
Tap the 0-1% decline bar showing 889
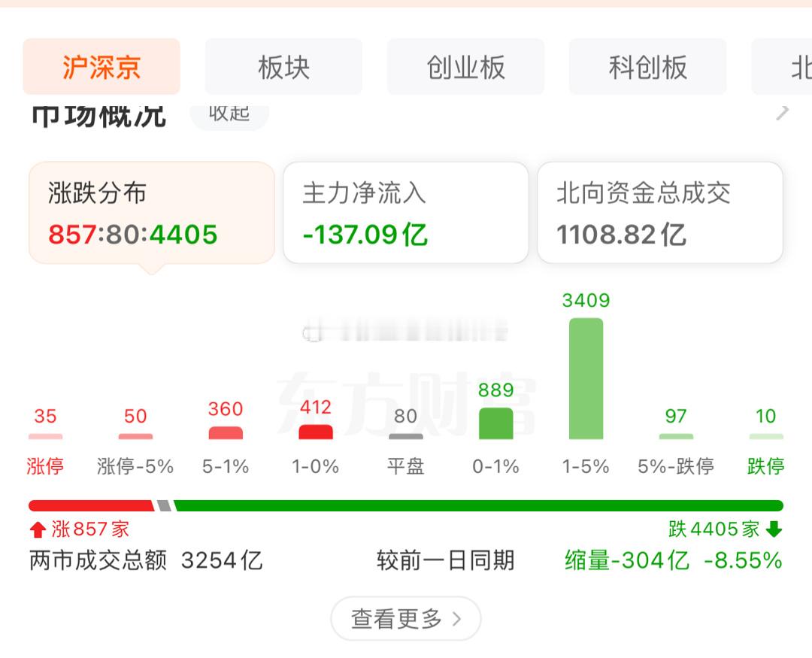(496, 424)
